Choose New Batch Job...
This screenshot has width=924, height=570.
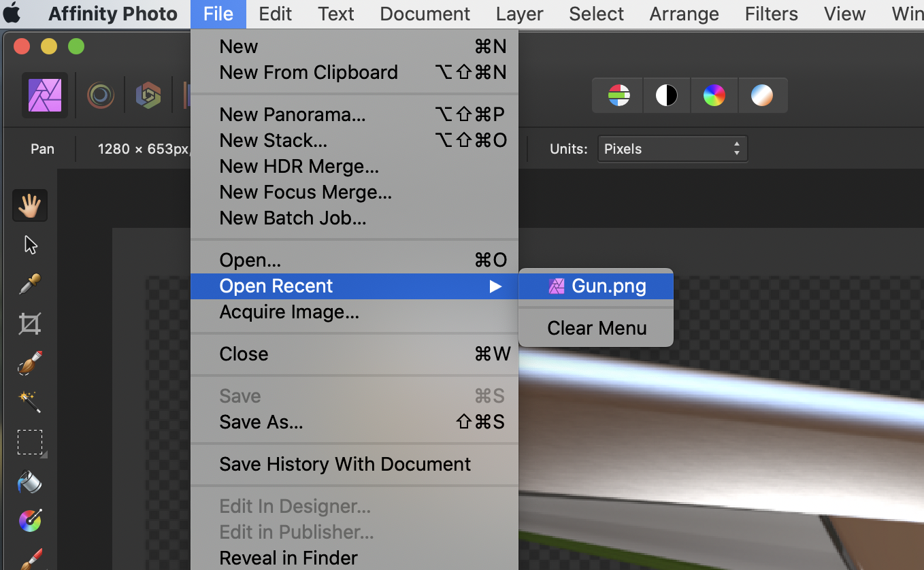[x=354, y=218]
